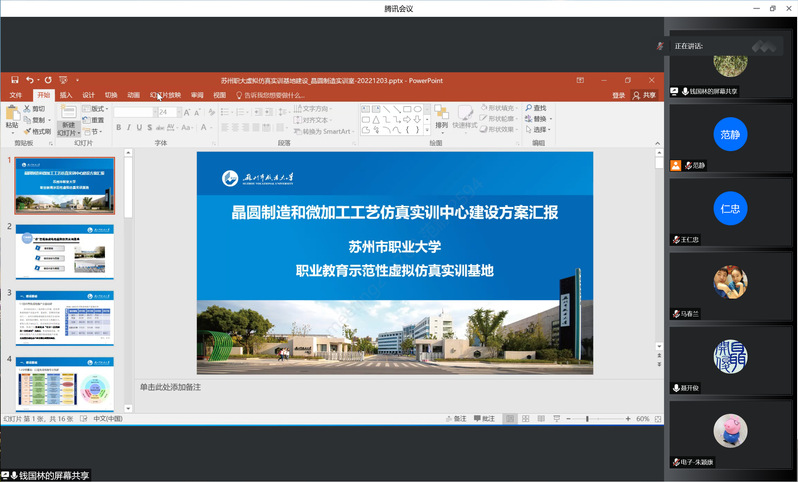Screen dimensions: 798x482
Task: Select the rectangle shape in shapes gallery
Action: click(x=407, y=109)
